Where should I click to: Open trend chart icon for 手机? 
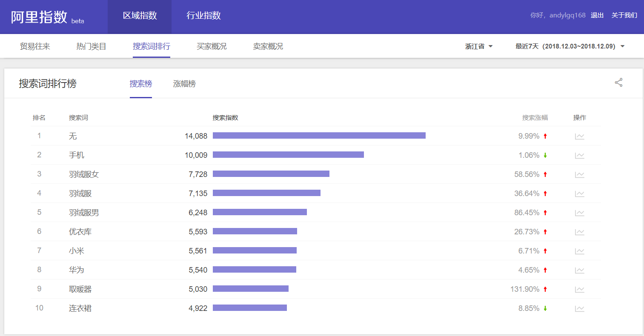[x=579, y=156]
